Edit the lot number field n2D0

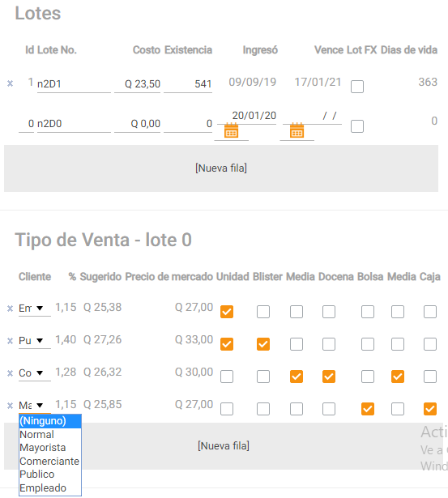pos(74,124)
